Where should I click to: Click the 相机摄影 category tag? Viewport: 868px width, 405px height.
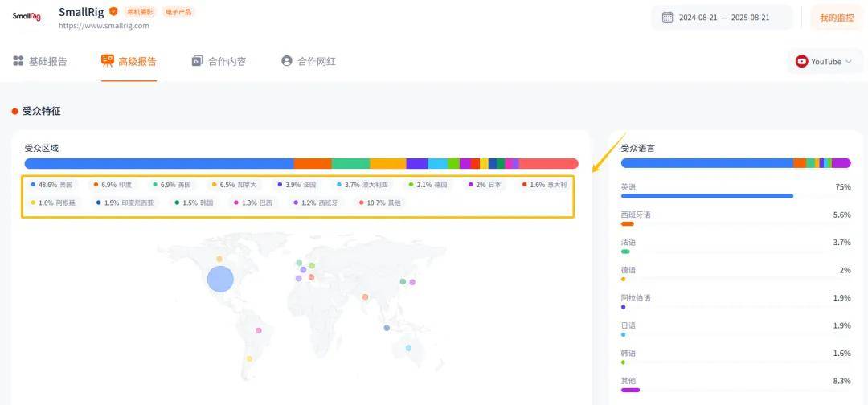[x=139, y=12]
